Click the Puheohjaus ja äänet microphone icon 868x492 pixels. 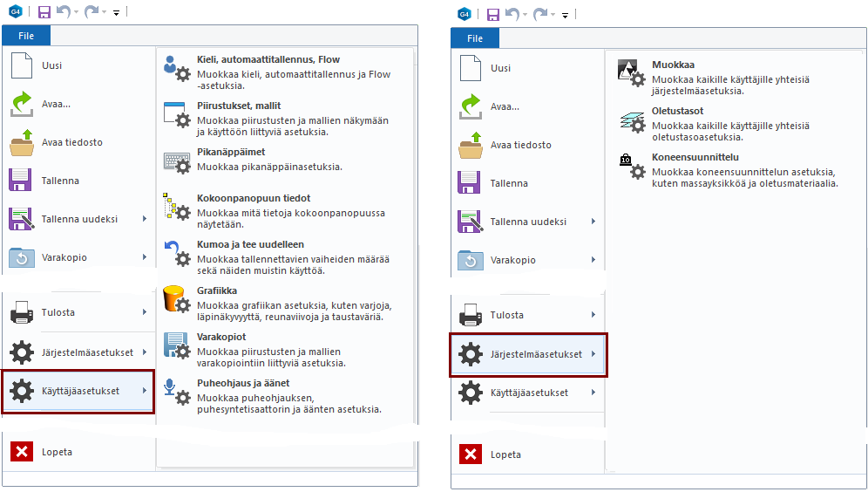[176, 393]
